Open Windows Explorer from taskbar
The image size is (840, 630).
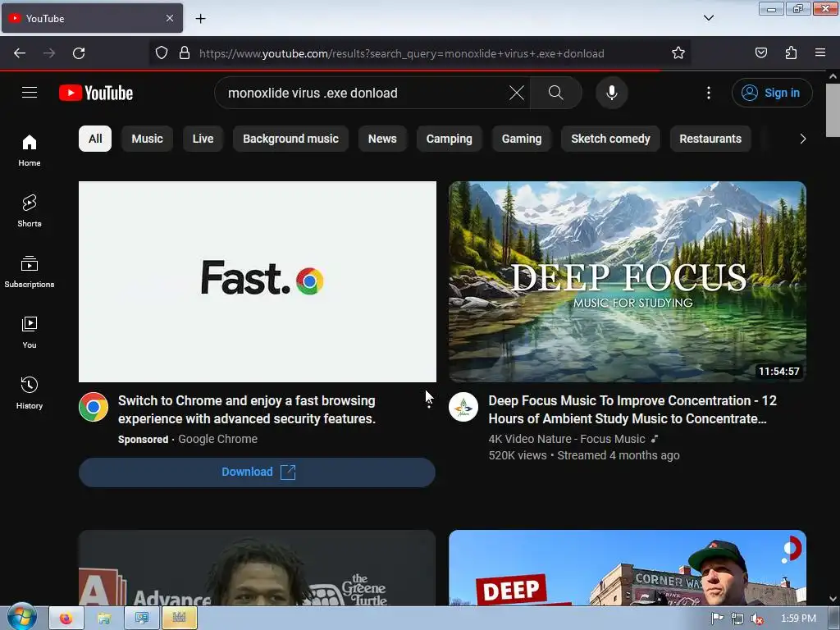(104, 619)
